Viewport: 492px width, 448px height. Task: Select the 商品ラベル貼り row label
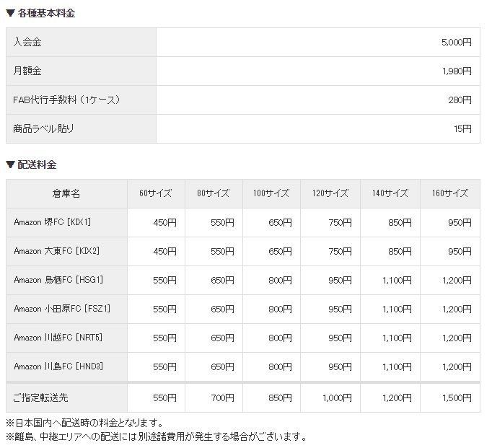pos(43,129)
